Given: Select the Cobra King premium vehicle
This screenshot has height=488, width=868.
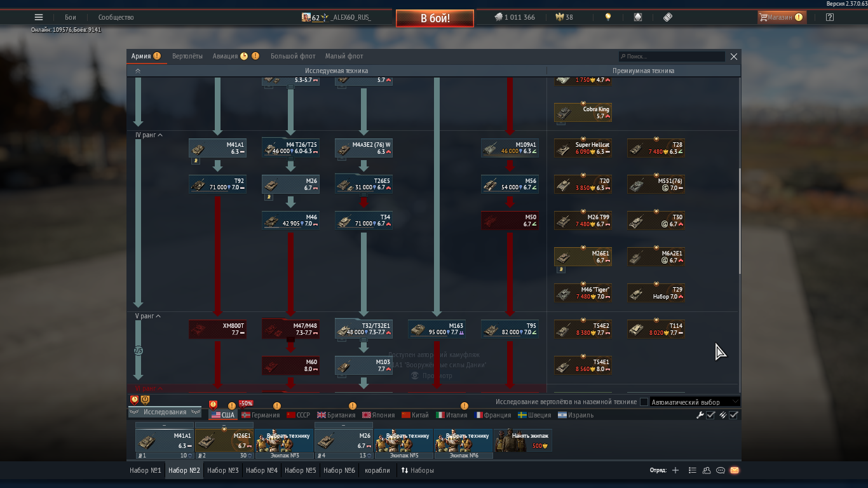Looking at the screenshot, I should point(583,112).
